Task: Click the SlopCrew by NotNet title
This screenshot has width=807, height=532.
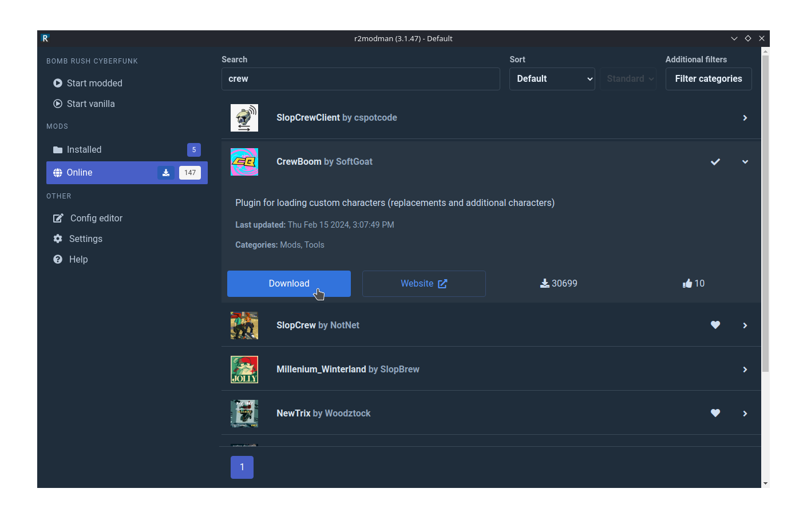Action: click(x=318, y=325)
